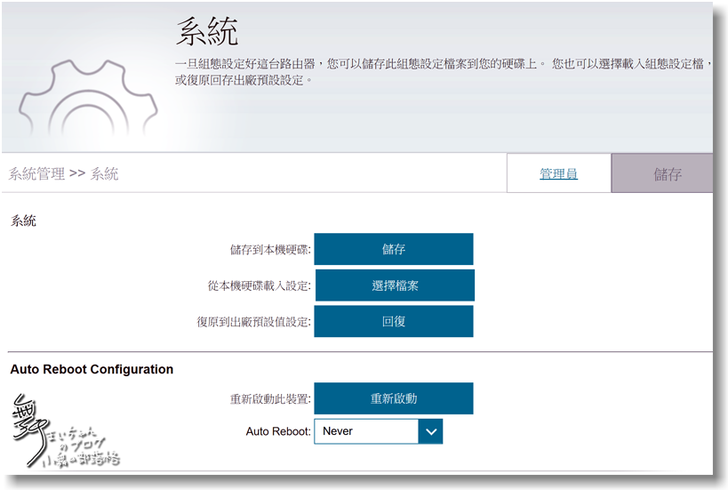Click the 從本機硬碟載入設定 label

[252, 286]
